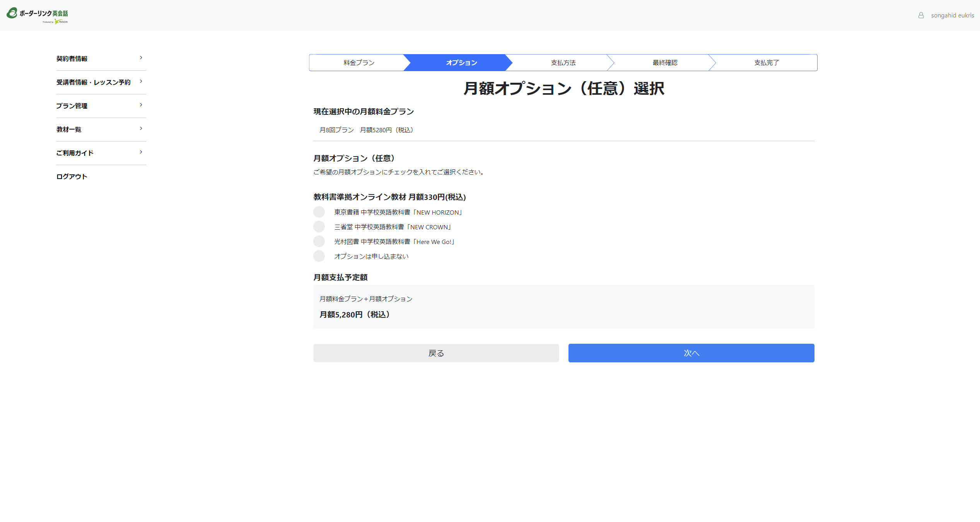Choose オプションは申し込まない radio option
Image resolution: width=980 pixels, height=522 pixels.
[x=319, y=256]
